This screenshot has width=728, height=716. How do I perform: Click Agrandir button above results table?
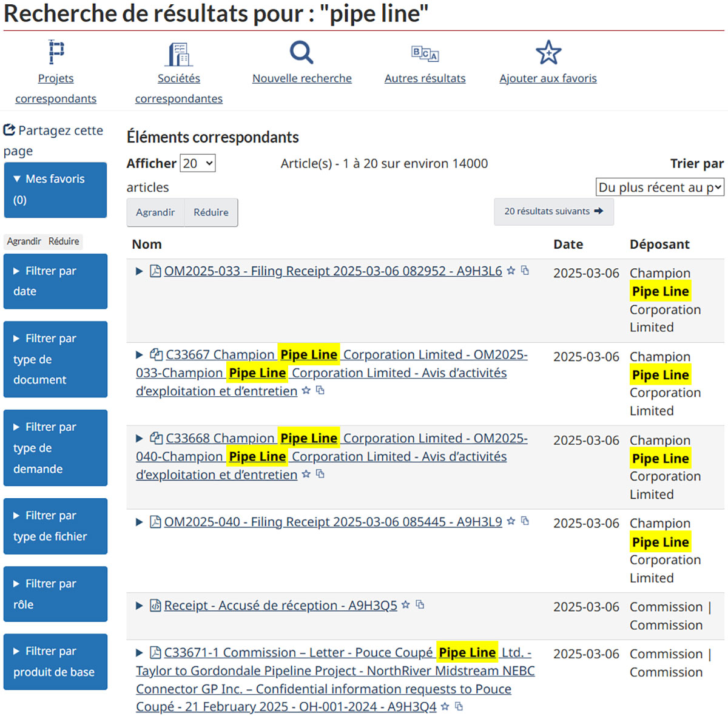[x=155, y=212]
